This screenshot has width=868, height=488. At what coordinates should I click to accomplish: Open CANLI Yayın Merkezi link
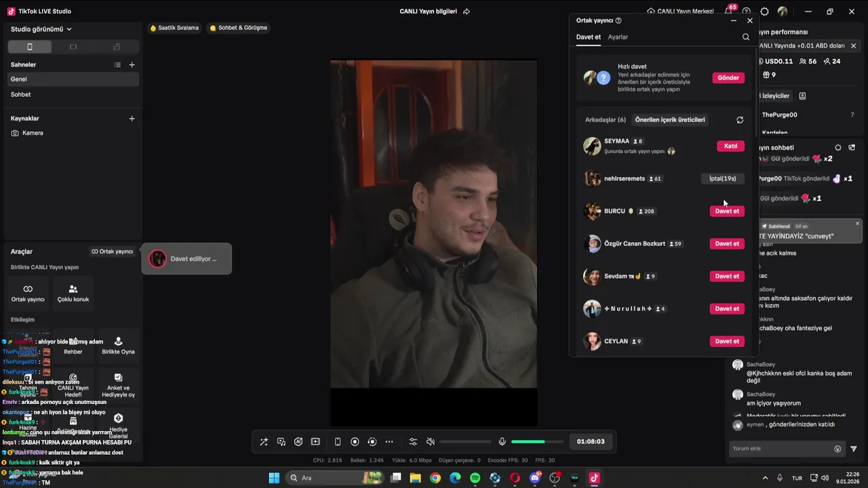[680, 12]
